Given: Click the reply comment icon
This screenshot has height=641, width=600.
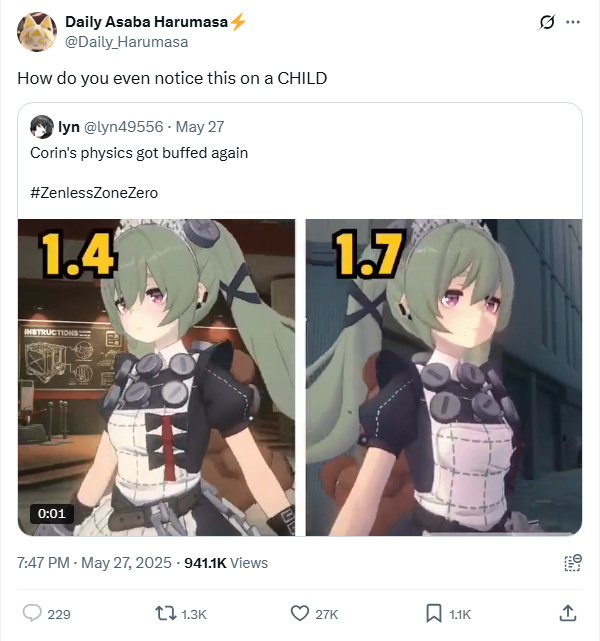Looking at the screenshot, I should [x=32, y=613].
